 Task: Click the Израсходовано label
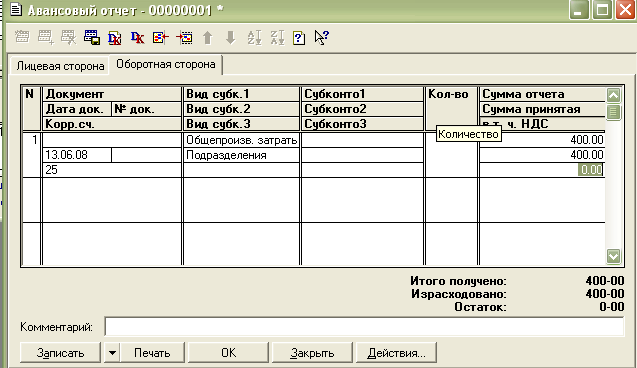point(459,294)
